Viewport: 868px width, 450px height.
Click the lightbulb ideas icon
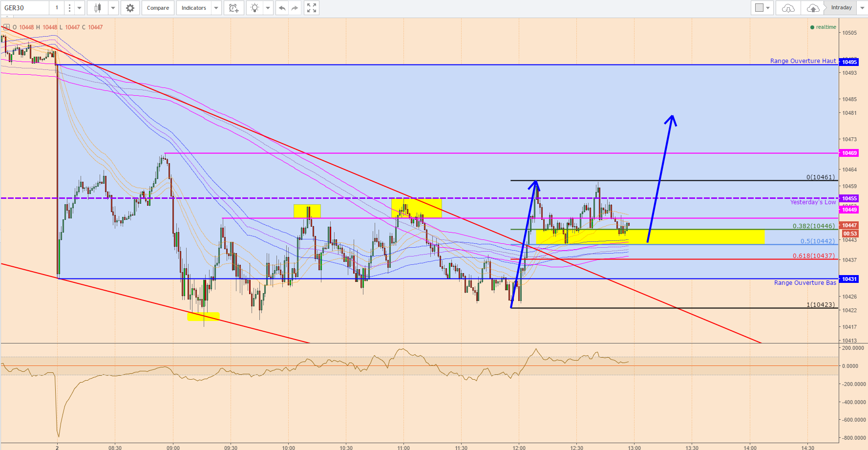pos(254,8)
